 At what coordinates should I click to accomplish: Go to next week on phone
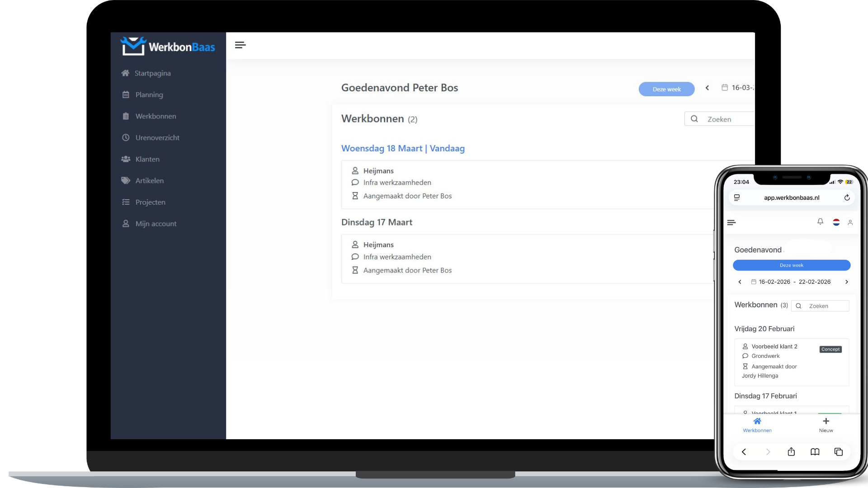coord(847,282)
